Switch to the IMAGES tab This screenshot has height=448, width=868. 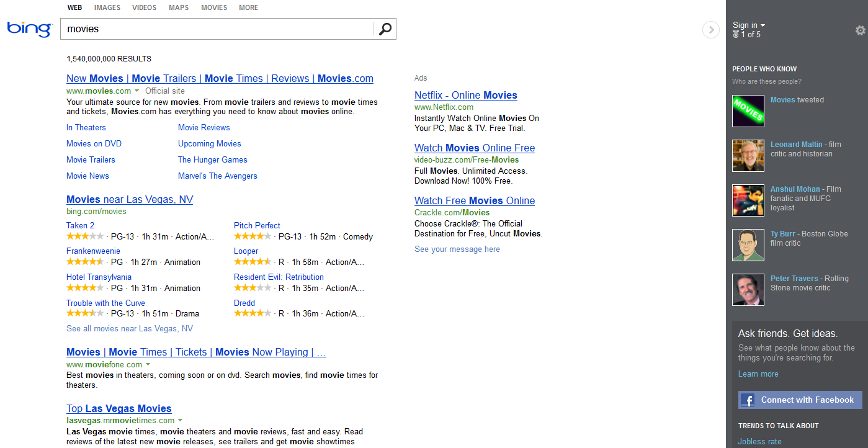pyautogui.click(x=107, y=8)
